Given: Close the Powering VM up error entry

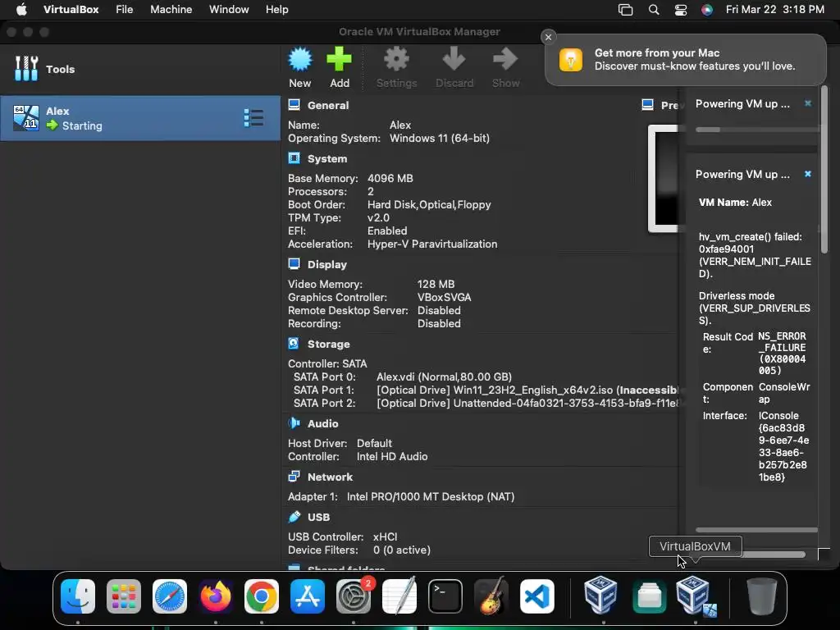Looking at the screenshot, I should 808,174.
